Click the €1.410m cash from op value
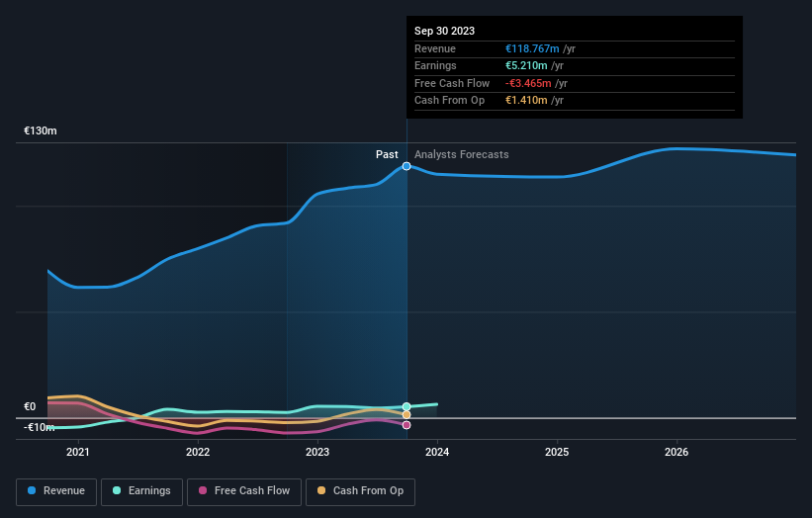 tap(526, 101)
